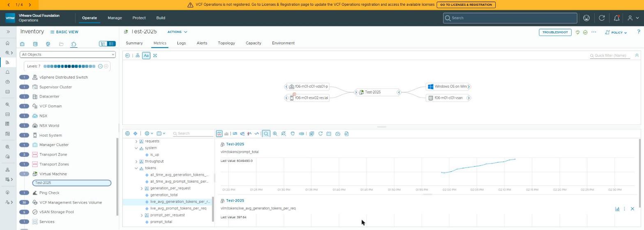Open the more options ellipsis near Policy
This screenshot has width=644, height=230.
[x=593, y=32]
